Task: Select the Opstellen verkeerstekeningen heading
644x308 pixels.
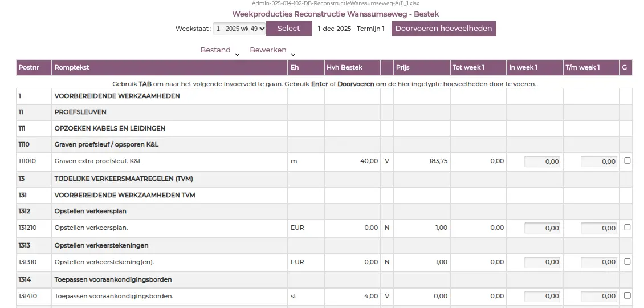Action: tap(101, 245)
